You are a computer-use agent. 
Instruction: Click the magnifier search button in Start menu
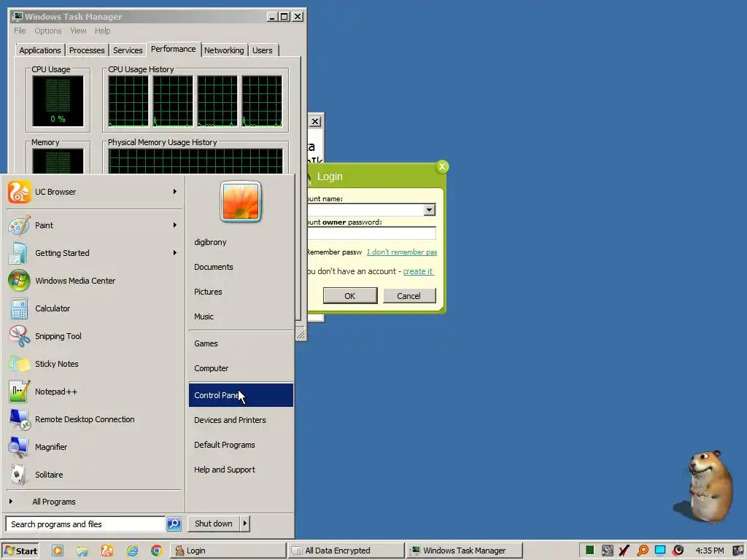click(174, 524)
